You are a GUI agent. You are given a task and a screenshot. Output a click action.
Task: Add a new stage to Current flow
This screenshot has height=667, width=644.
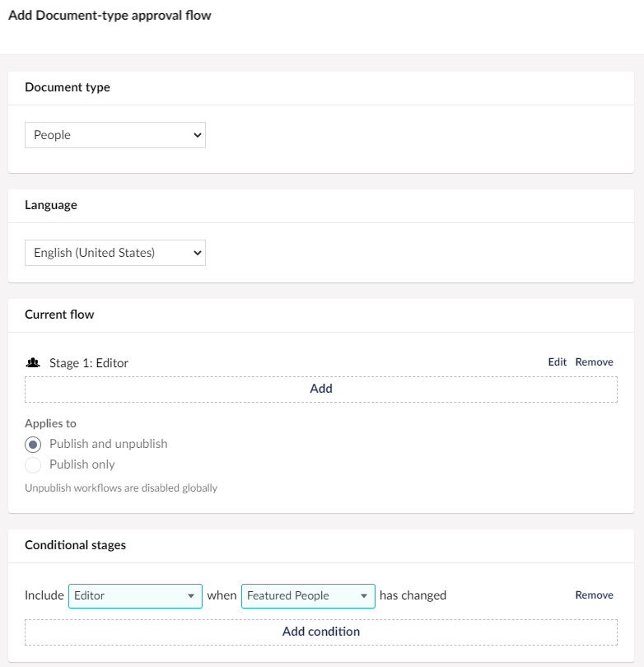tap(321, 389)
